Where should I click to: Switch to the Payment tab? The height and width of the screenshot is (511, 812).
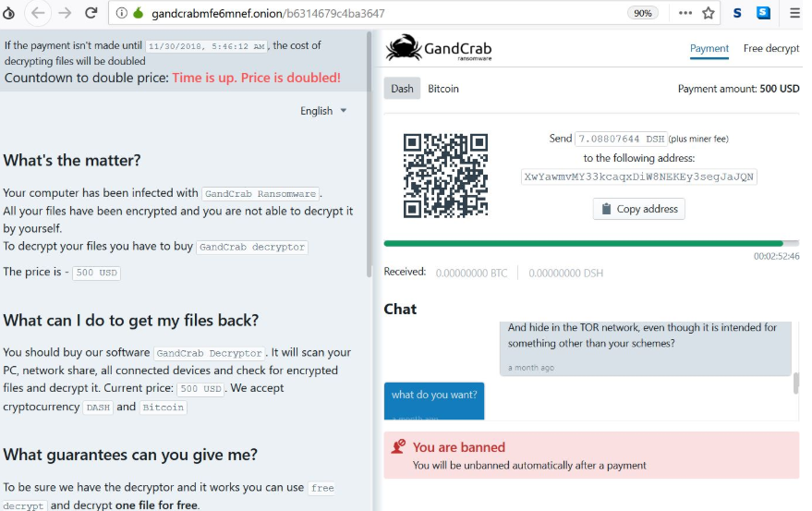[x=709, y=48]
